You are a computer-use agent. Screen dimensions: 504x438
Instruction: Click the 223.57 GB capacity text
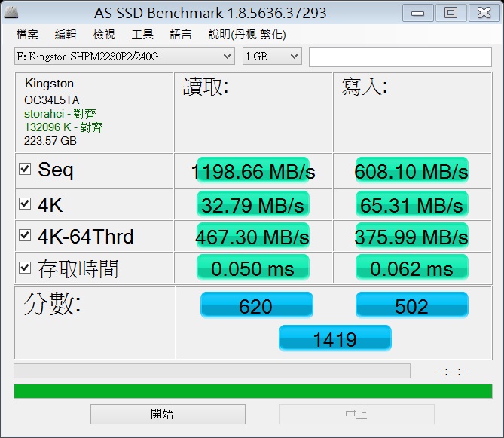[x=50, y=141]
